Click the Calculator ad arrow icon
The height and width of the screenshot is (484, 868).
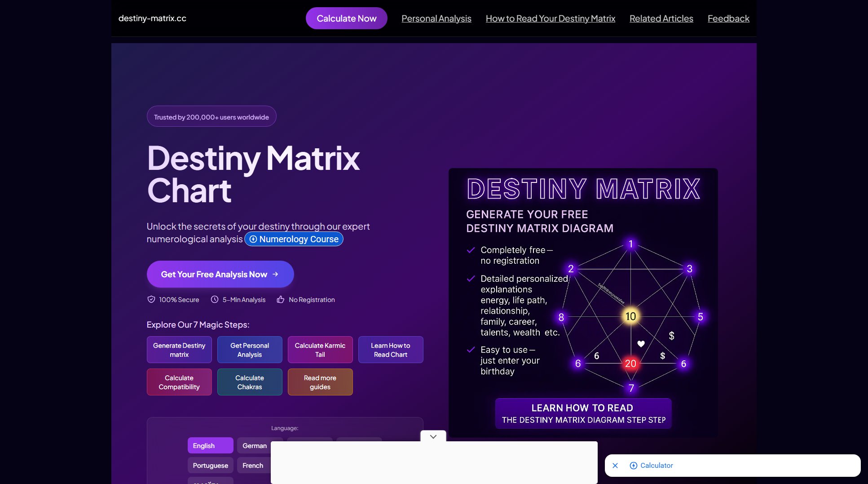(x=633, y=466)
